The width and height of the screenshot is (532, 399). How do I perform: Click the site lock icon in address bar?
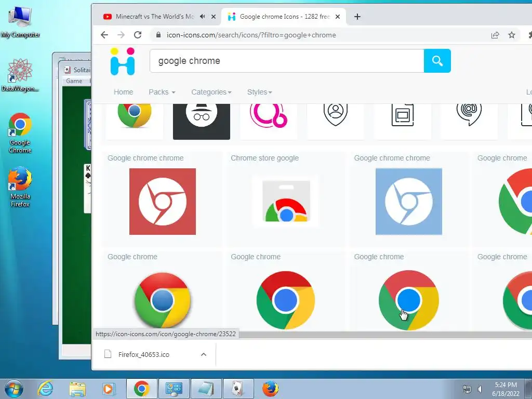(x=158, y=35)
